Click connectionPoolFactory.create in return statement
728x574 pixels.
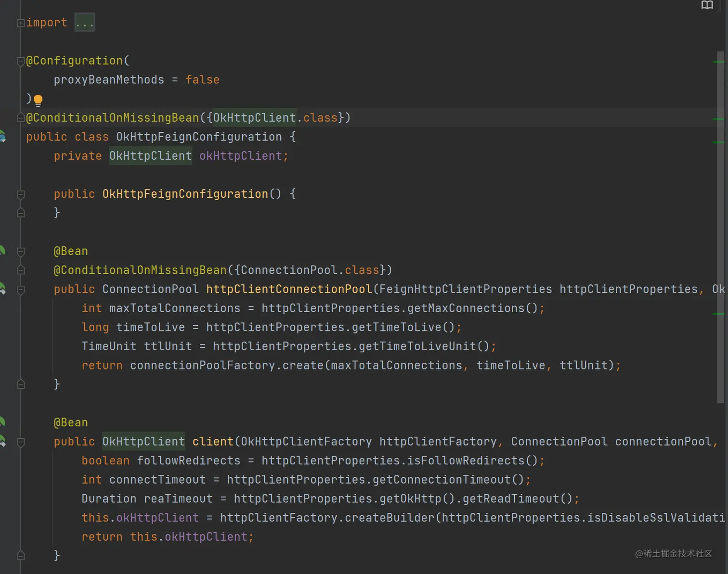227,366
